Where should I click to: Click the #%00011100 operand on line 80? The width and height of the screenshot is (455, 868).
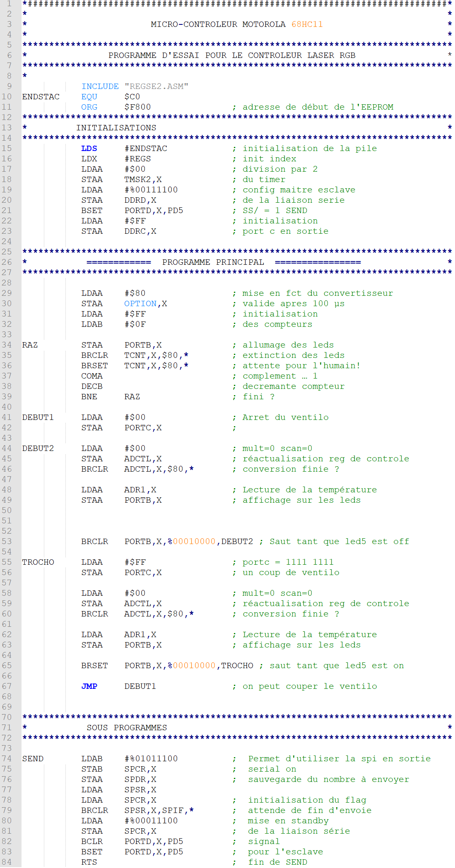click(x=151, y=821)
